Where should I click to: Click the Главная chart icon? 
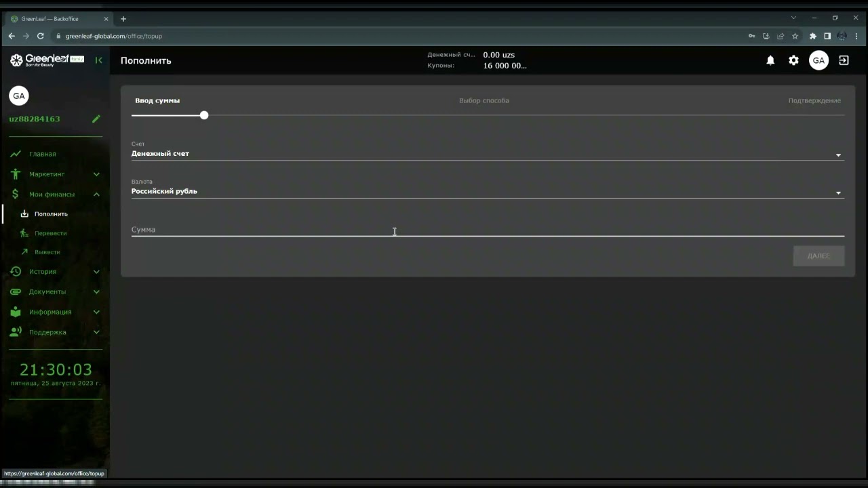pyautogui.click(x=15, y=154)
